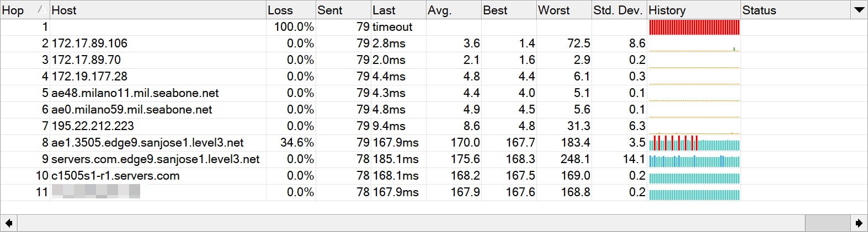Select the ae48.milano11.mil.seabone.net row
The height and width of the screenshot is (232, 868).
coord(434,93)
